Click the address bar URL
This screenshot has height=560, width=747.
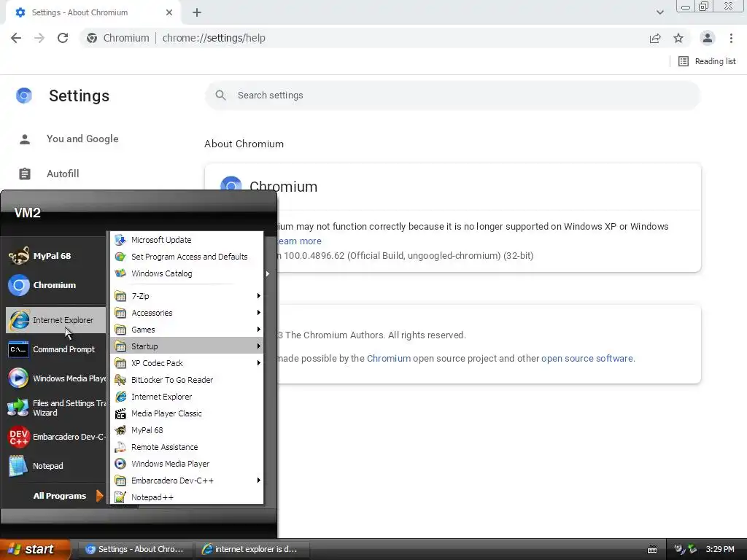click(214, 38)
